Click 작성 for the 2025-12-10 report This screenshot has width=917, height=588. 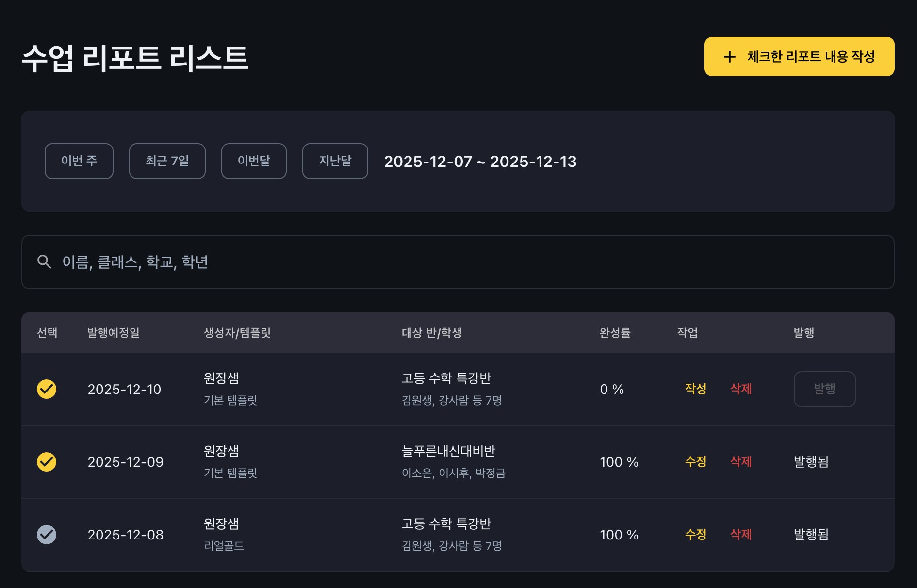pyautogui.click(x=695, y=389)
